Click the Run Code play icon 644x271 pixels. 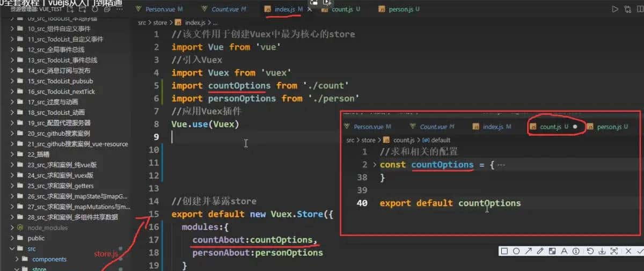615,9
